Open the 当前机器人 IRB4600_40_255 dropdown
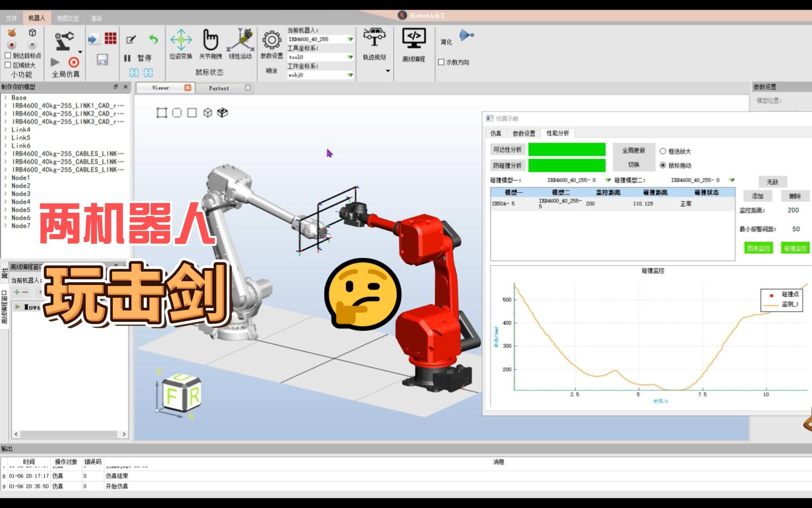This screenshot has width=812, height=508. tap(350, 39)
